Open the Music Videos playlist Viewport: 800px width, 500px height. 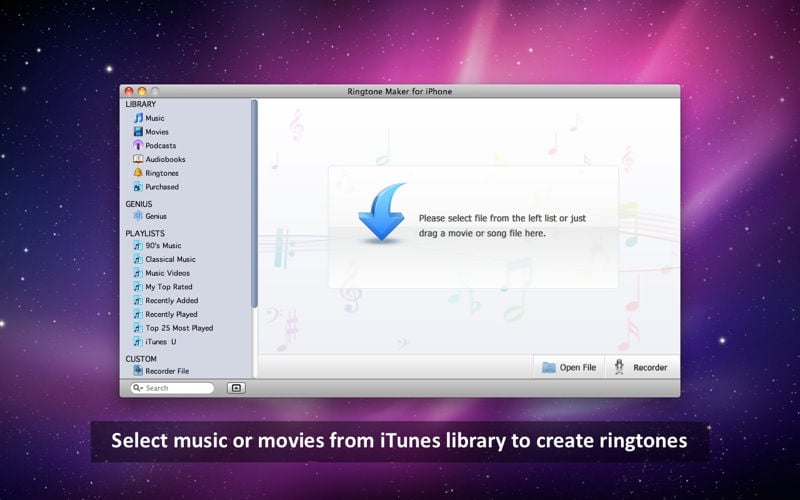click(x=167, y=273)
